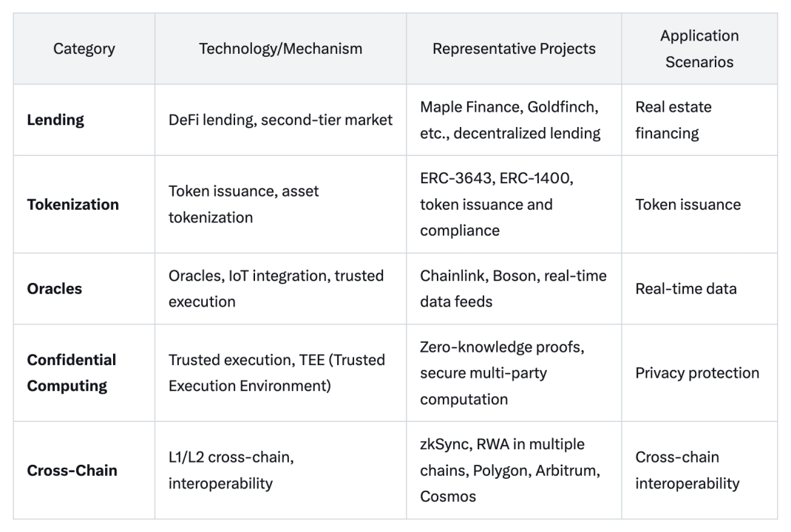Select the L1/L2 cross-chain interoperability cell
This screenshot has width=791, height=532.
coord(231,470)
